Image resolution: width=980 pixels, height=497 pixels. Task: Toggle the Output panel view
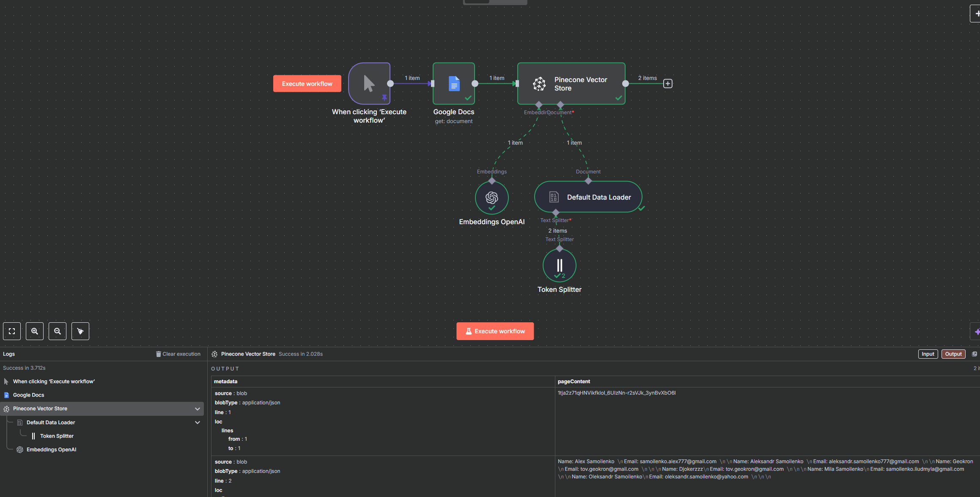click(x=953, y=354)
